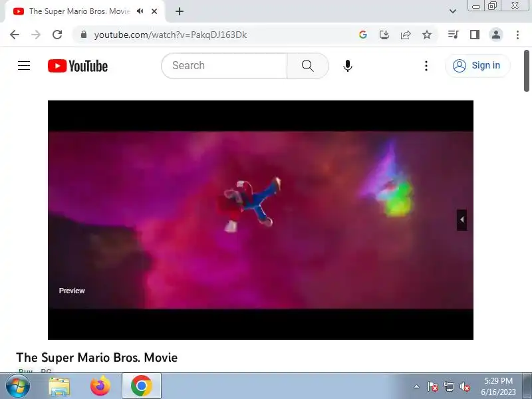Reload the YouTube page
Viewport: 532px width, 399px height.
(57, 35)
